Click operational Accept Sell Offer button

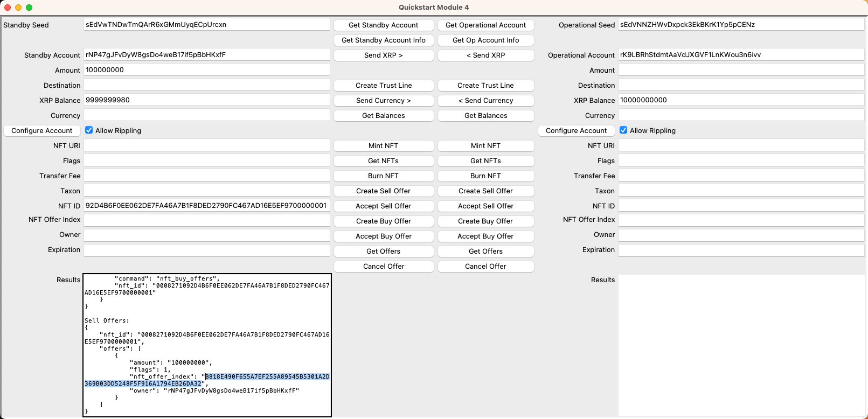pos(485,206)
